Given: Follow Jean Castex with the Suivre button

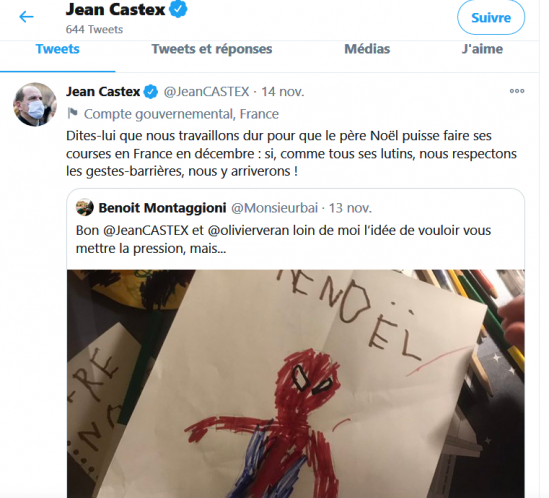Looking at the screenshot, I should click(491, 18).
